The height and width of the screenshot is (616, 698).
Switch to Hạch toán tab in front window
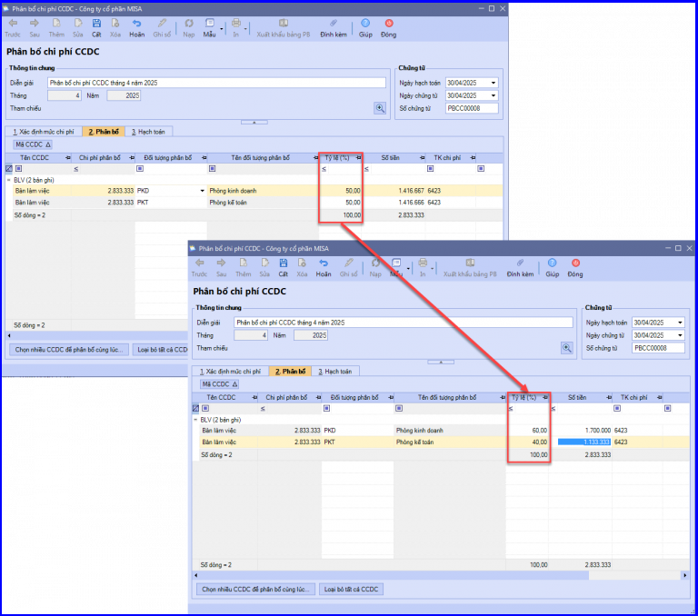pos(335,372)
